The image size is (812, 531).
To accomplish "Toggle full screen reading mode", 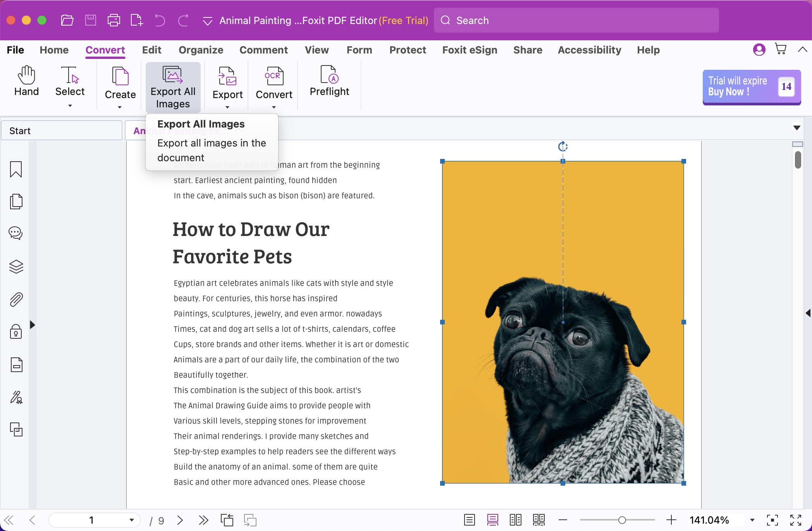I will click(x=795, y=520).
